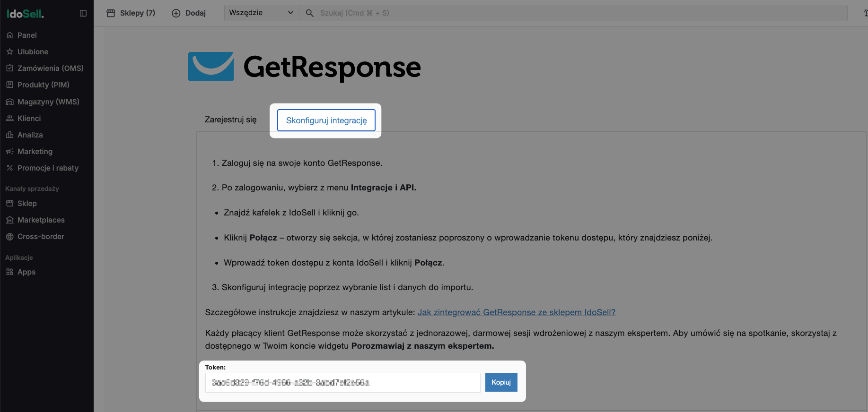Screen dimensions: 868x412
Task: Click the Klienci people icon
Action: click(x=9, y=118)
